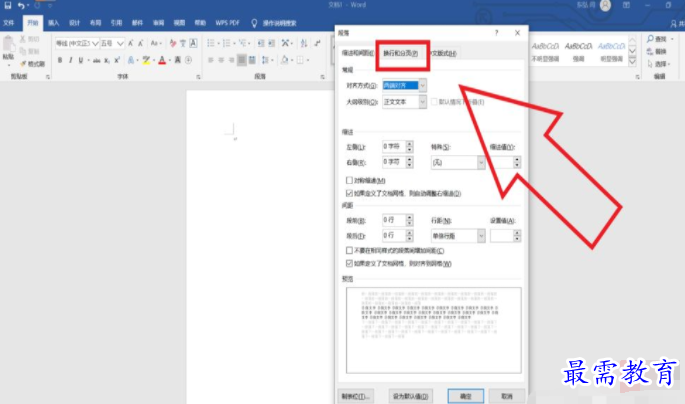Click the Italic formatting icon
The width and height of the screenshot is (685, 404).
coord(70,60)
